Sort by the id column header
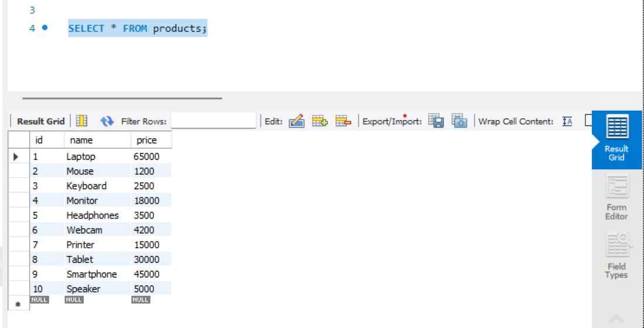The width and height of the screenshot is (644, 328). point(47,140)
